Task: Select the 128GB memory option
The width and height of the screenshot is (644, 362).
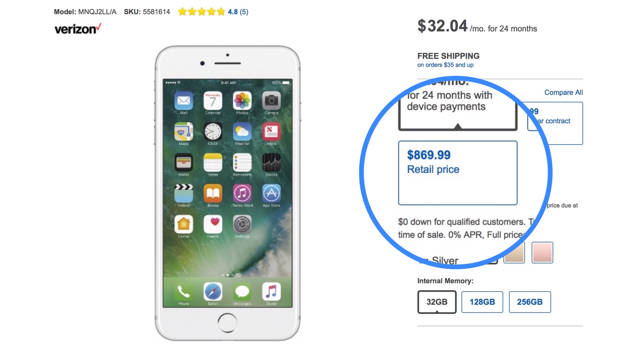Action: click(x=482, y=302)
